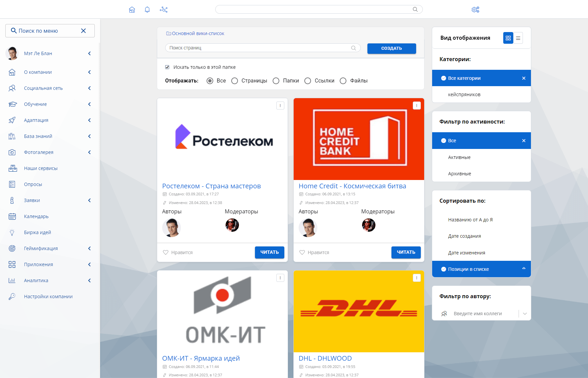
Task: Open the author filter dropdown arrow
Action: point(525,314)
